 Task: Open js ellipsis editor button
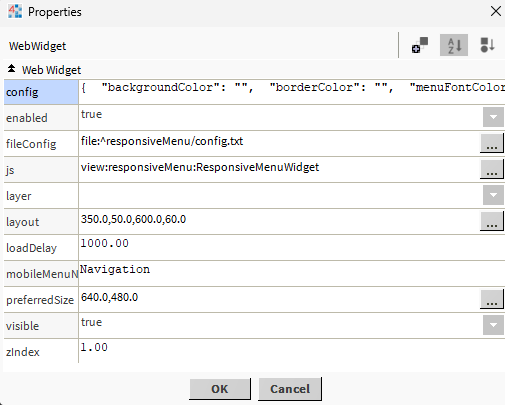pyautogui.click(x=492, y=169)
